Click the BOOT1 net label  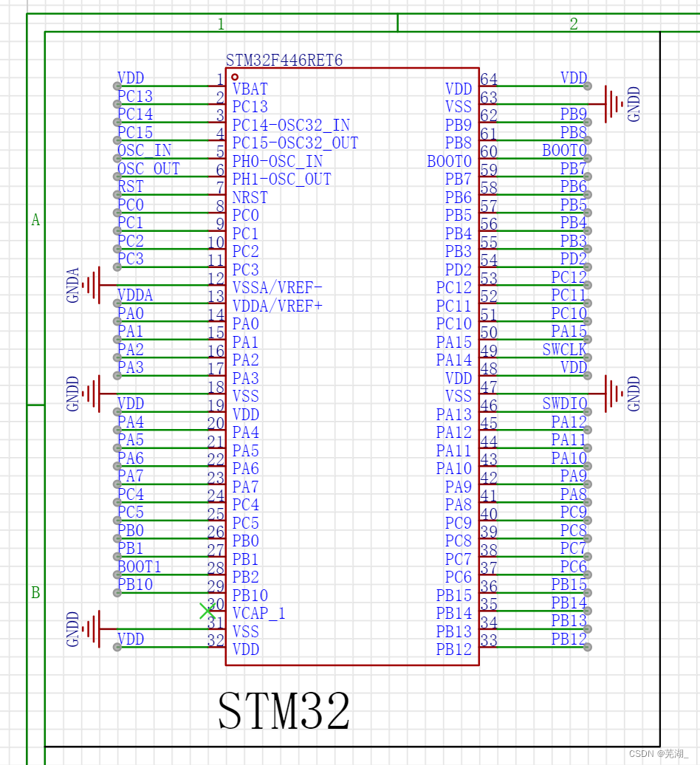140,566
